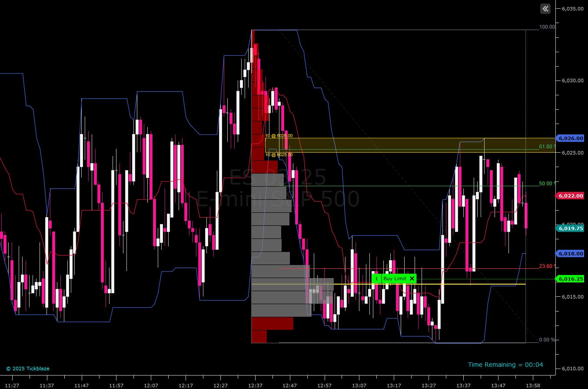Click the 6,022.00 red price marker
This screenshot has width=588, height=389.
pyautogui.click(x=571, y=196)
